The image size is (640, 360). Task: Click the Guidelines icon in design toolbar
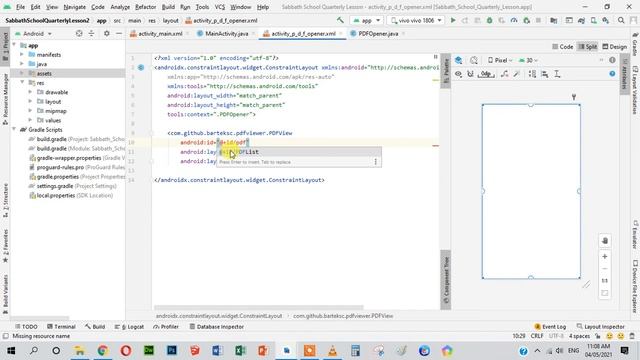point(557,74)
